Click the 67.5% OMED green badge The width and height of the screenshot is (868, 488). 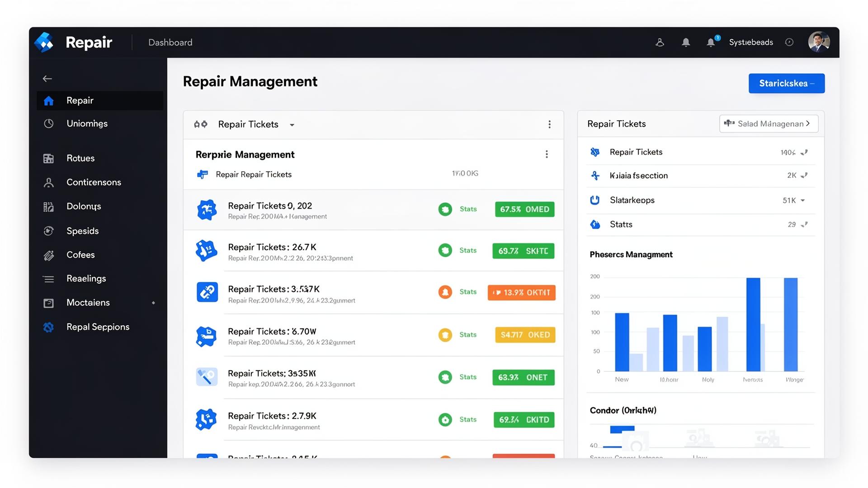tap(524, 209)
